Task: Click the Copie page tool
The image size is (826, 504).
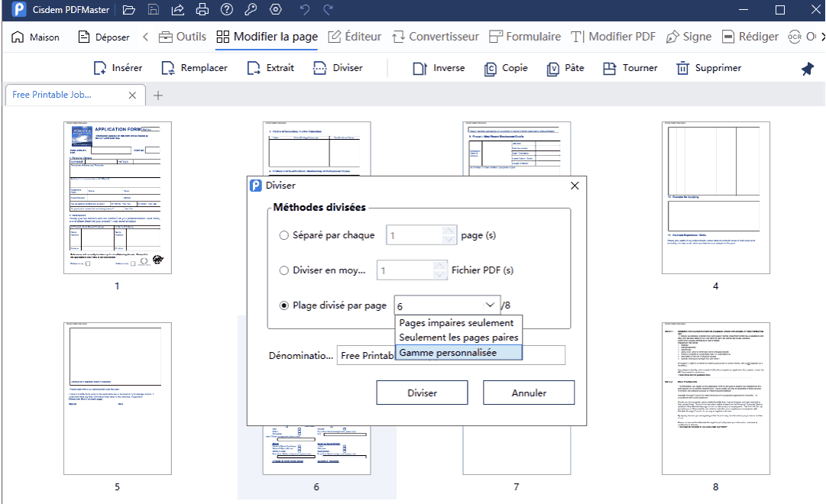Action: [506, 68]
